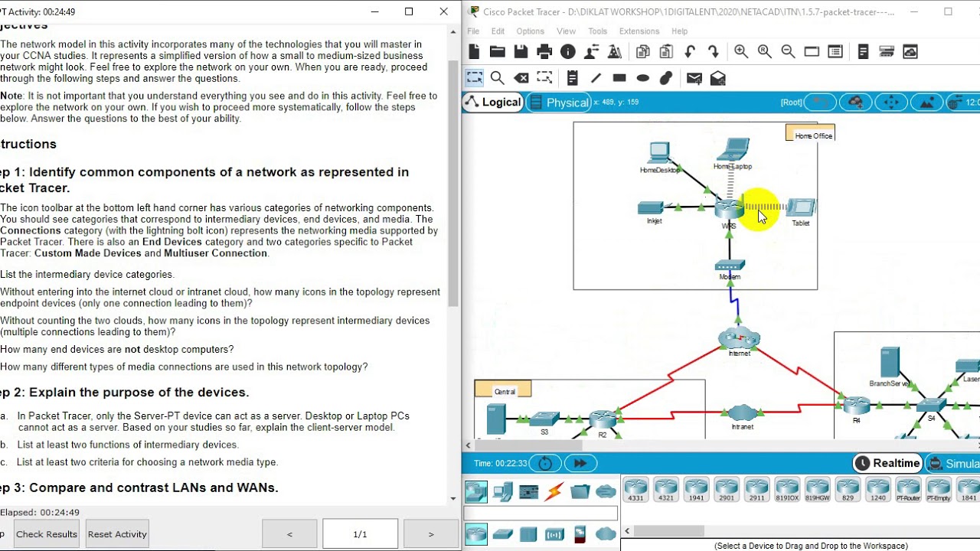This screenshot has height=551, width=980.
Task: Click the Redo arrow icon
Action: (x=714, y=51)
